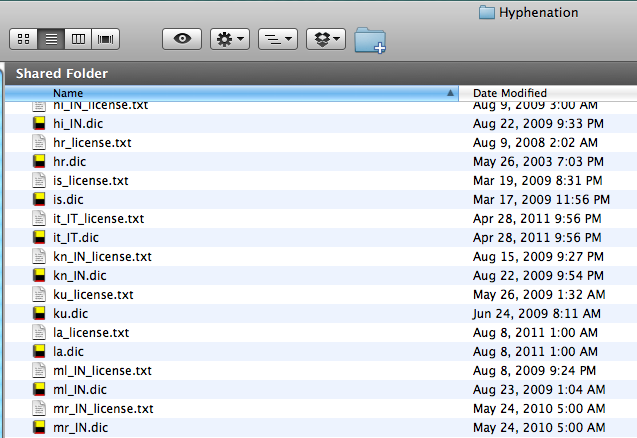Image resolution: width=637 pixels, height=438 pixels.
Task: Open the Dropbox toolbar menu
Action: 326,39
